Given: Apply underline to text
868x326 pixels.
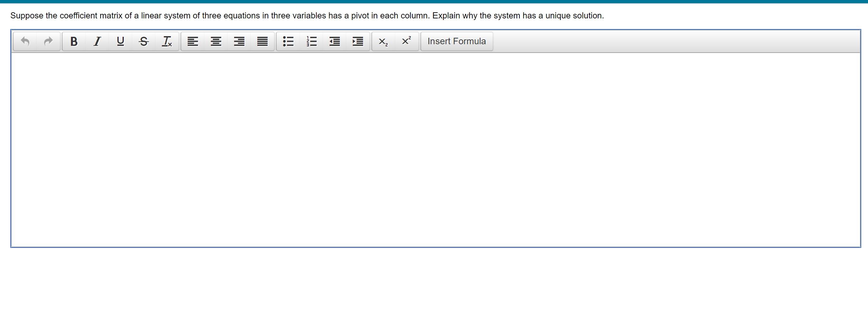Looking at the screenshot, I should [x=120, y=41].
